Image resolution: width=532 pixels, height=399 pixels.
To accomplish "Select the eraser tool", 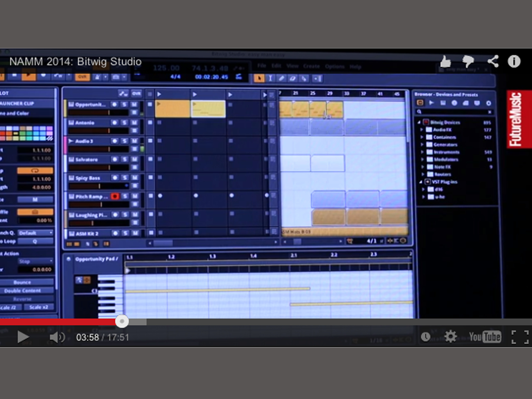I will (292, 78).
